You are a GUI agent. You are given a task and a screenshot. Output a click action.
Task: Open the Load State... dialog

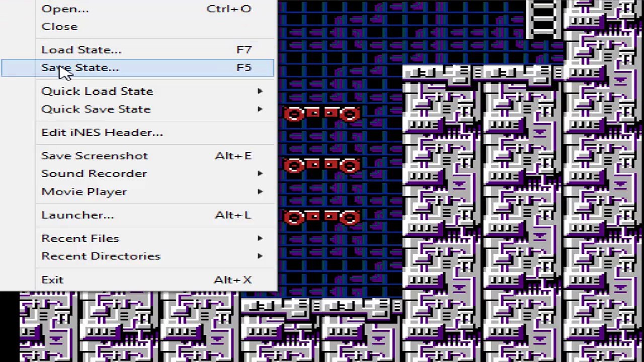[137, 50]
